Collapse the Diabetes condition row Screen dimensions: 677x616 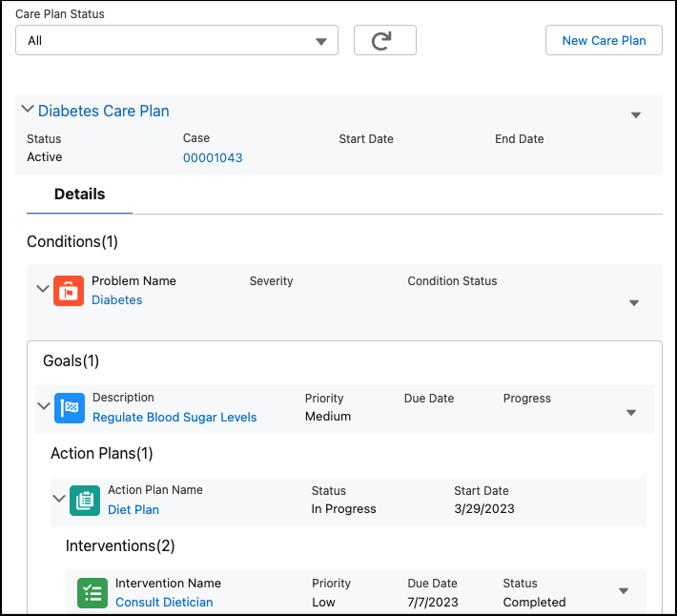43,289
